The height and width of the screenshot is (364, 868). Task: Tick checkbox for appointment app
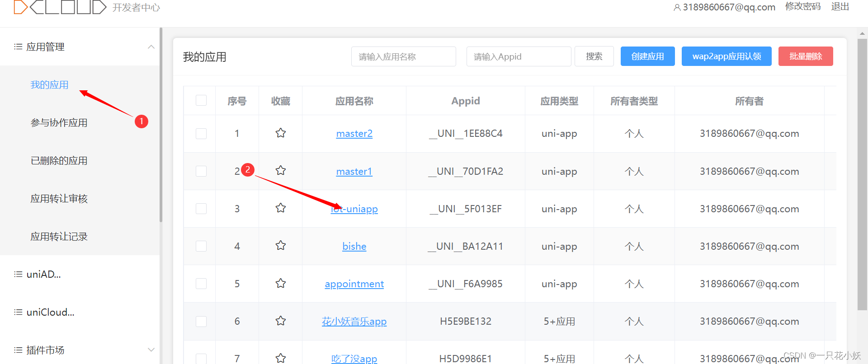tap(201, 284)
